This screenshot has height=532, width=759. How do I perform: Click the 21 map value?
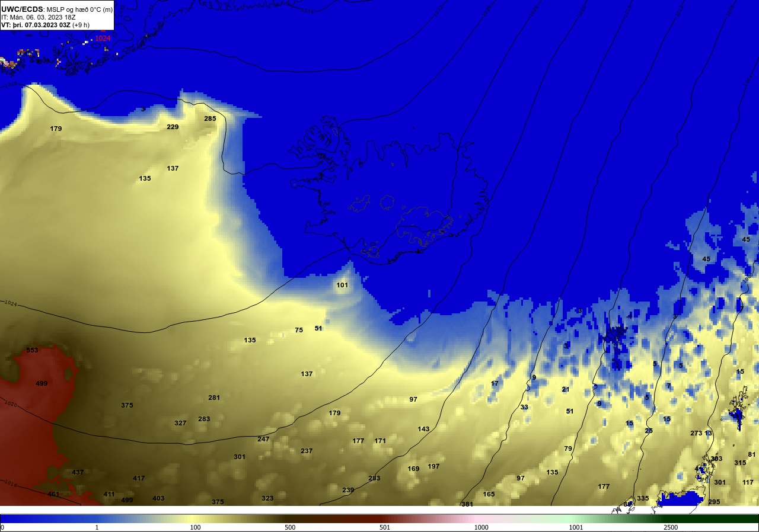pos(566,389)
